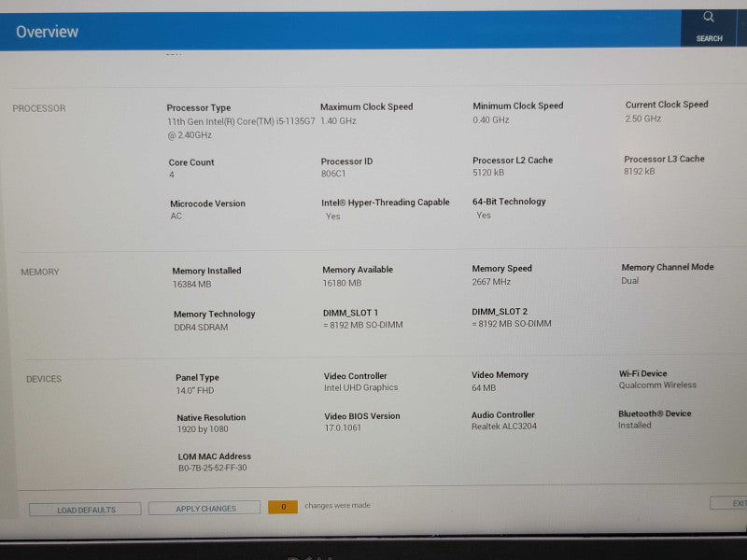The height and width of the screenshot is (560, 747).
Task: Click the 'Installed' Bluetooth value
Action: pyautogui.click(x=635, y=426)
